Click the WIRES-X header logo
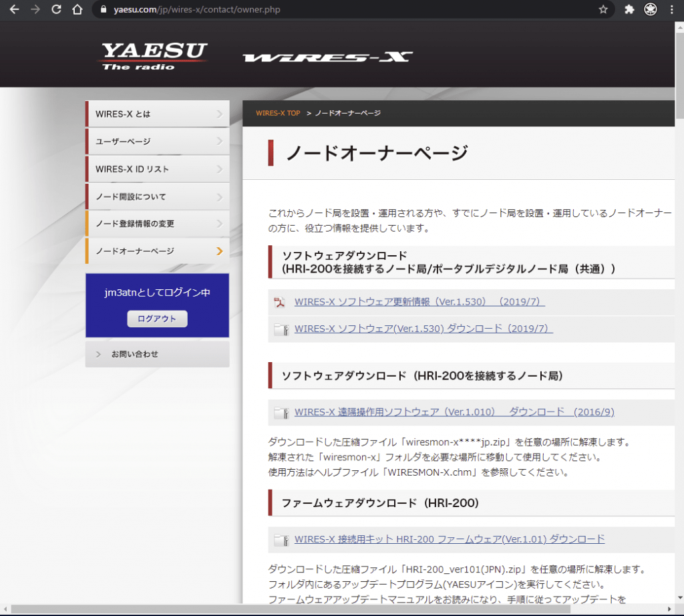Screen dimensions: 684x616 point(329,55)
